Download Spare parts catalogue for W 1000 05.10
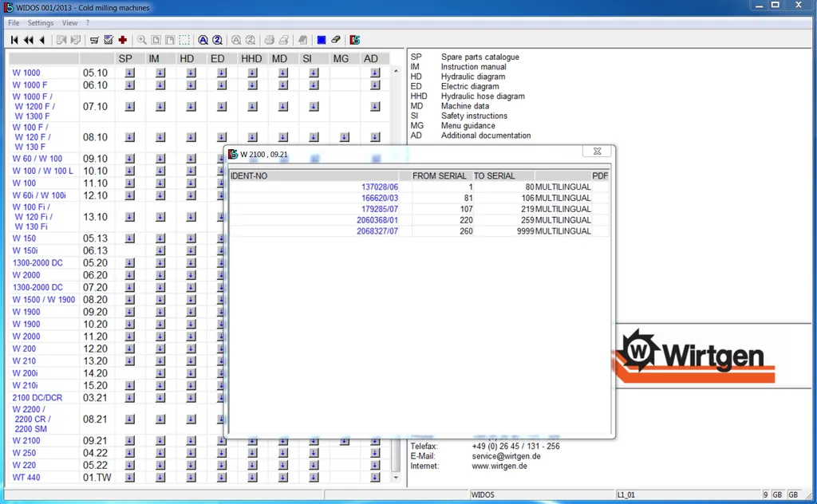Viewport: 817px width, 504px height. [x=130, y=73]
